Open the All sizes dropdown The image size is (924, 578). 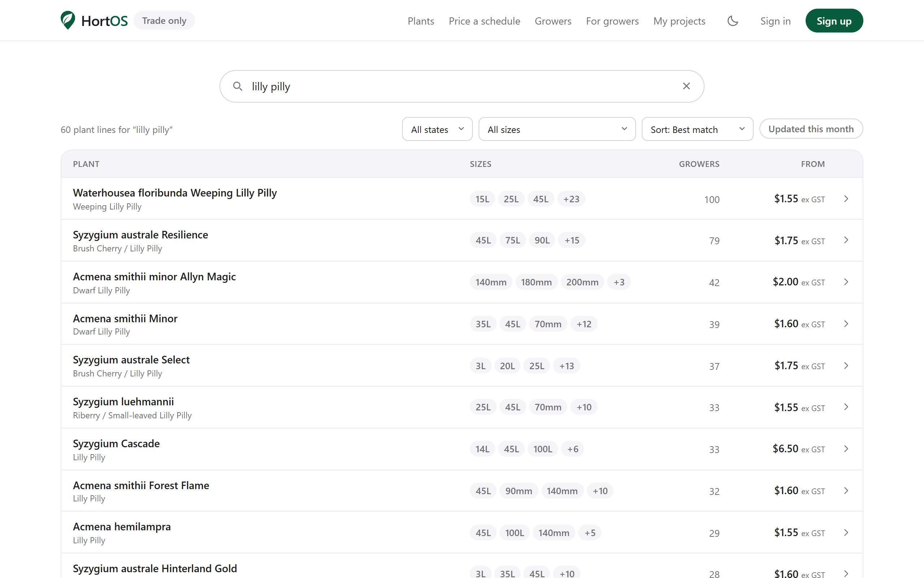coord(557,129)
